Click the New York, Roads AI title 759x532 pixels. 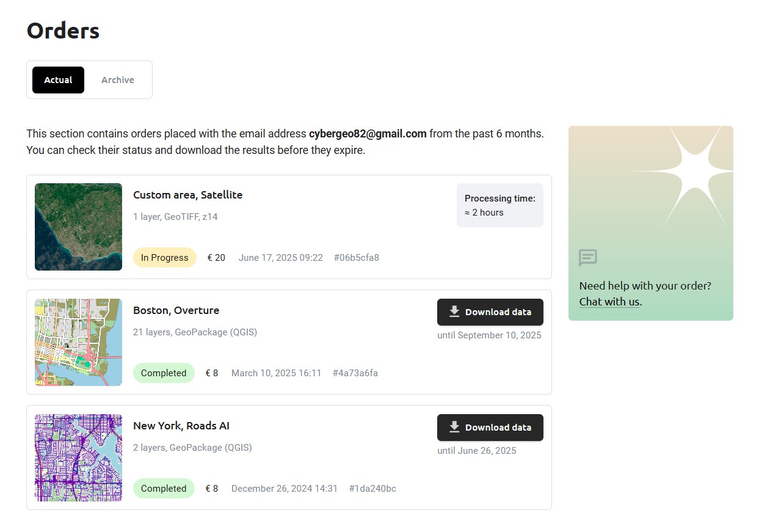pyautogui.click(x=181, y=426)
